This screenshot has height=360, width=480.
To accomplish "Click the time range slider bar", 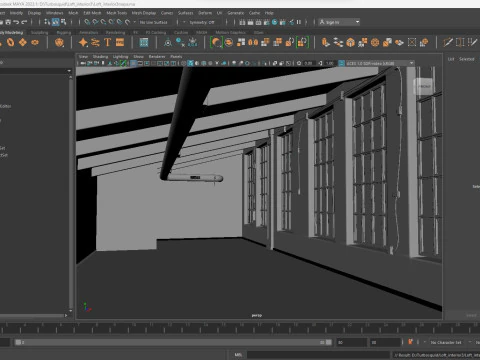I will (x=173, y=342).
